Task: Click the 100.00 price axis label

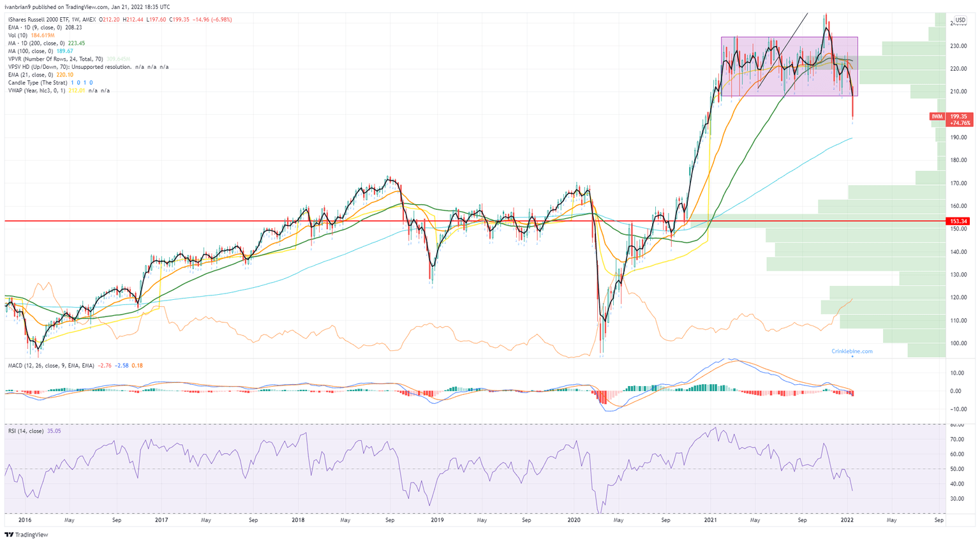Action: 958,343
